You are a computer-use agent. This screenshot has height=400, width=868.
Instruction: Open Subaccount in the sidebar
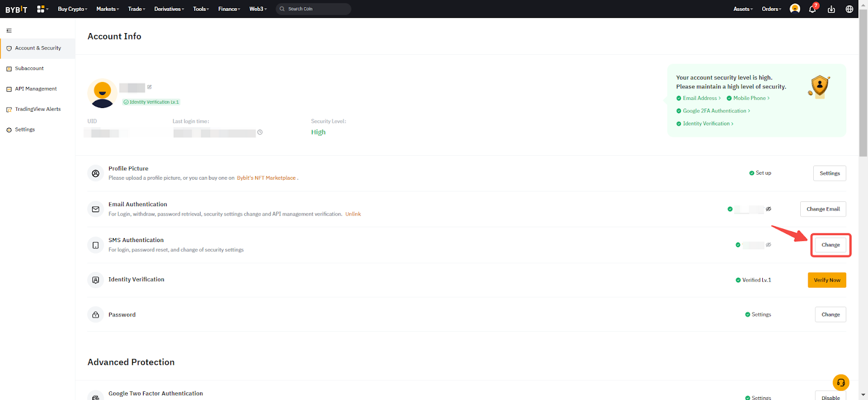tap(29, 68)
